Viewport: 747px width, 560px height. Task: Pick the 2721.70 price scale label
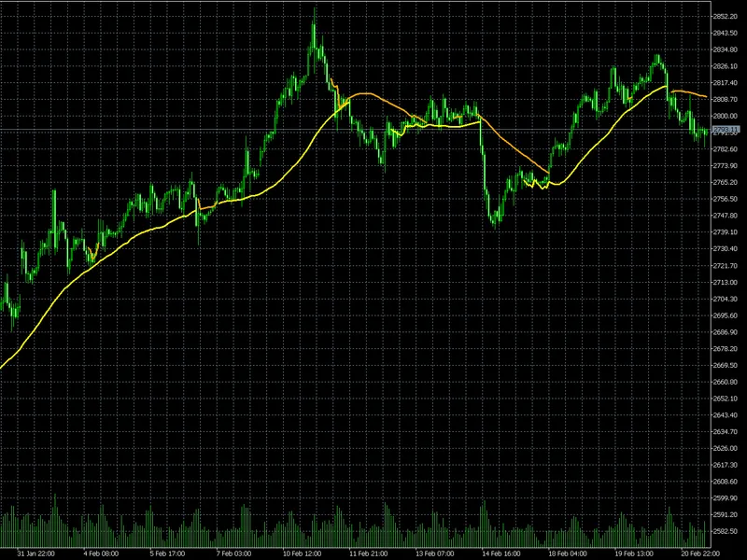726,266
